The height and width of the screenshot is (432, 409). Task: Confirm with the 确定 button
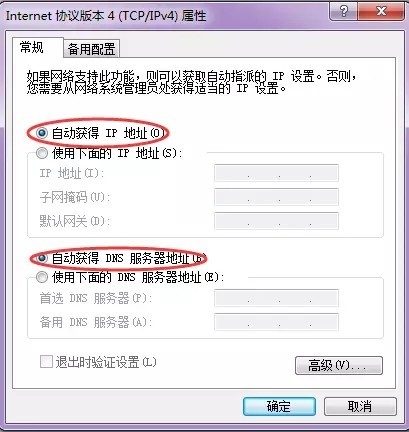[x=279, y=406]
